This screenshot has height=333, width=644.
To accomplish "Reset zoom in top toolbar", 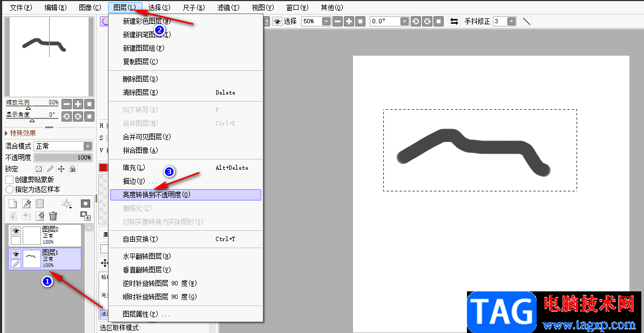I will point(360,22).
